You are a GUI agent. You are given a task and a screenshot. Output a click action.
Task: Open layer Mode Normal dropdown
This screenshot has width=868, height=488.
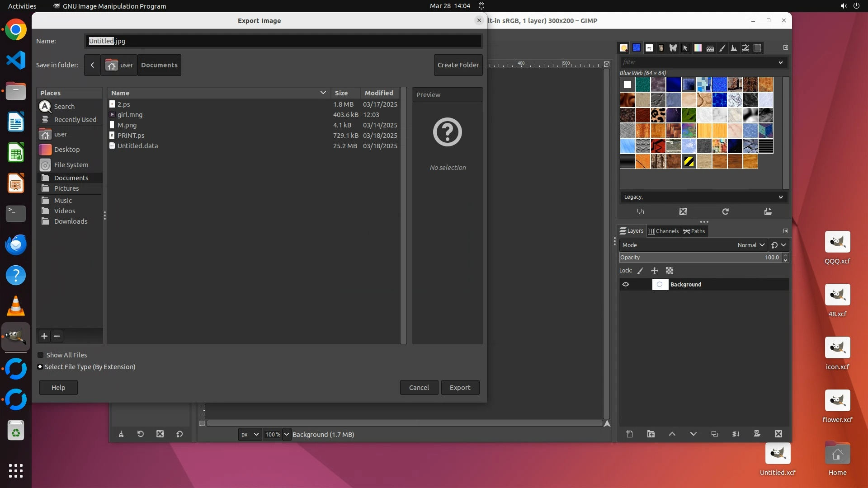pos(750,245)
